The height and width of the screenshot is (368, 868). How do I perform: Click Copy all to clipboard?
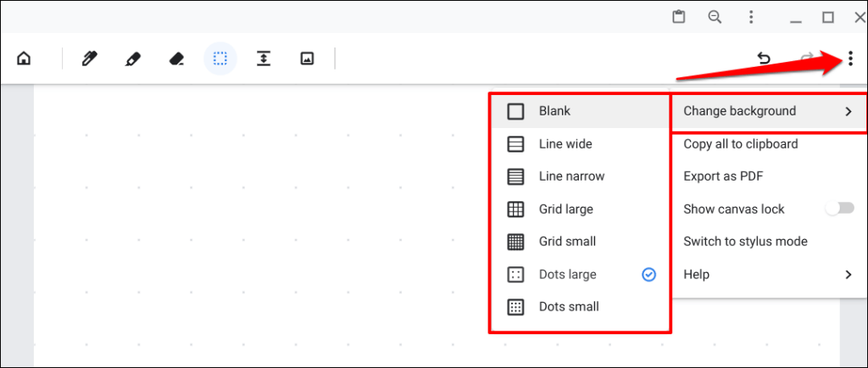pos(740,144)
